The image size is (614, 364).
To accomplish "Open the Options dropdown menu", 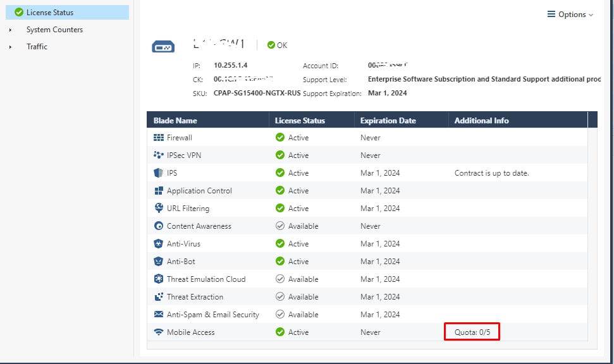I will pyautogui.click(x=570, y=15).
